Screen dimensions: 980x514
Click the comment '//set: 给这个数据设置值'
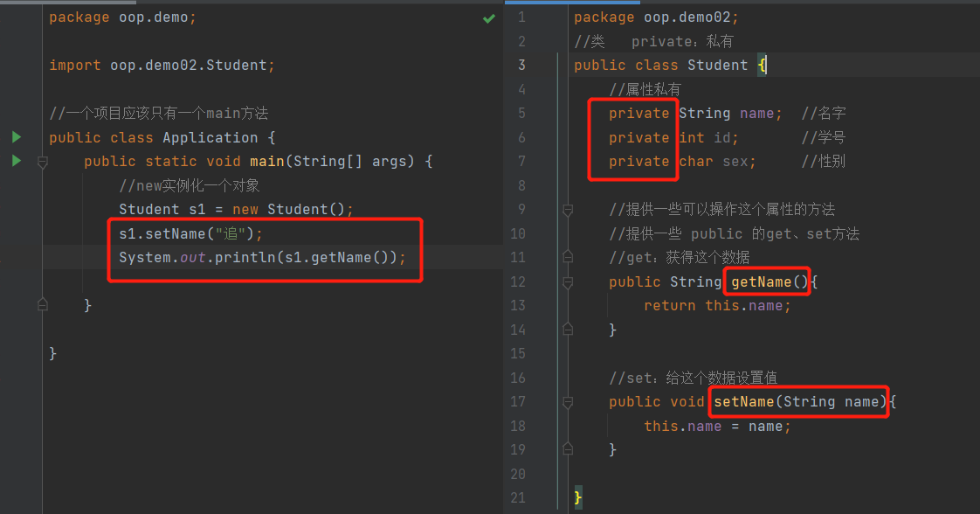(694, 378)
